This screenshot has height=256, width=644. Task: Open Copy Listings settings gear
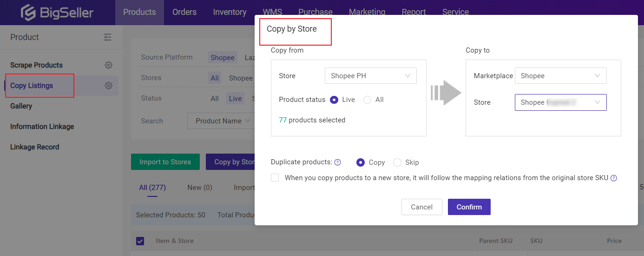click(x=108, y=86)
